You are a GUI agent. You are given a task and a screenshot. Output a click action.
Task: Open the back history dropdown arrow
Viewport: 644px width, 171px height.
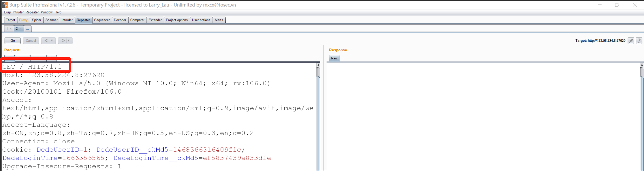point(52,40)
